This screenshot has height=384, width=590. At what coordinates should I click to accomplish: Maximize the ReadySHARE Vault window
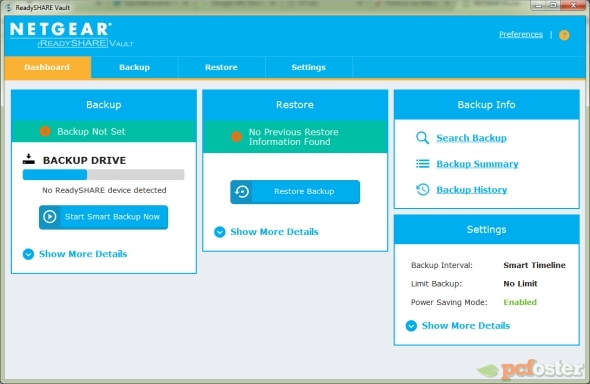pyautogui.click(x=553, y=6)
